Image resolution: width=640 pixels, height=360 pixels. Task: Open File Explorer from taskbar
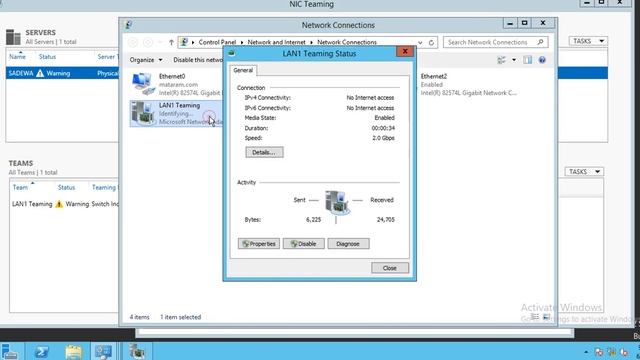(x=73, y=352)
